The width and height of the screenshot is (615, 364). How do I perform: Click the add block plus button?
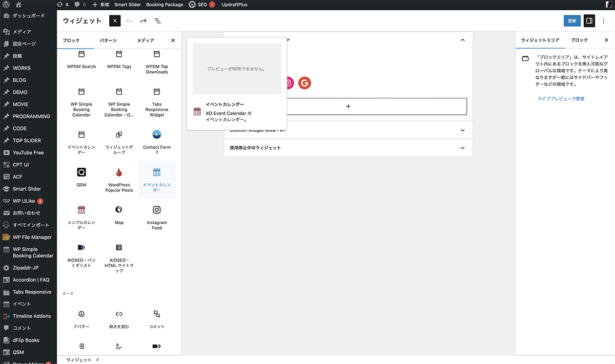pyautogui.click(x=348, y=106)
